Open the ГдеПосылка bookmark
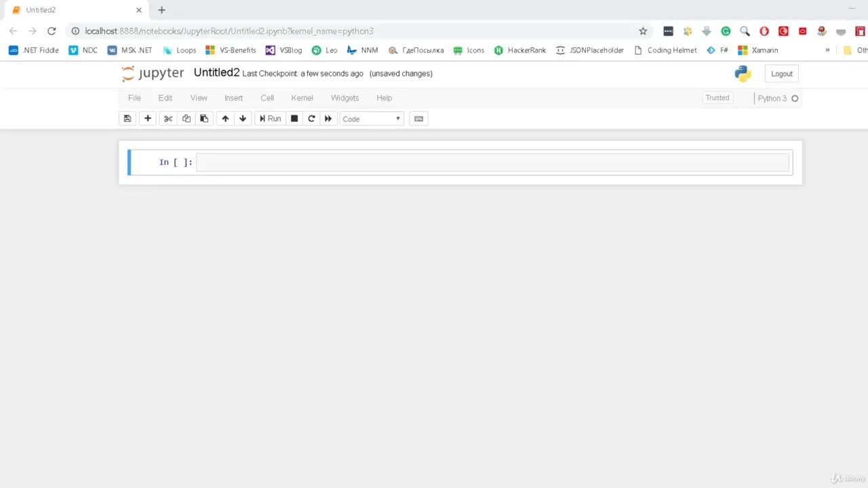 click(416, 50)
